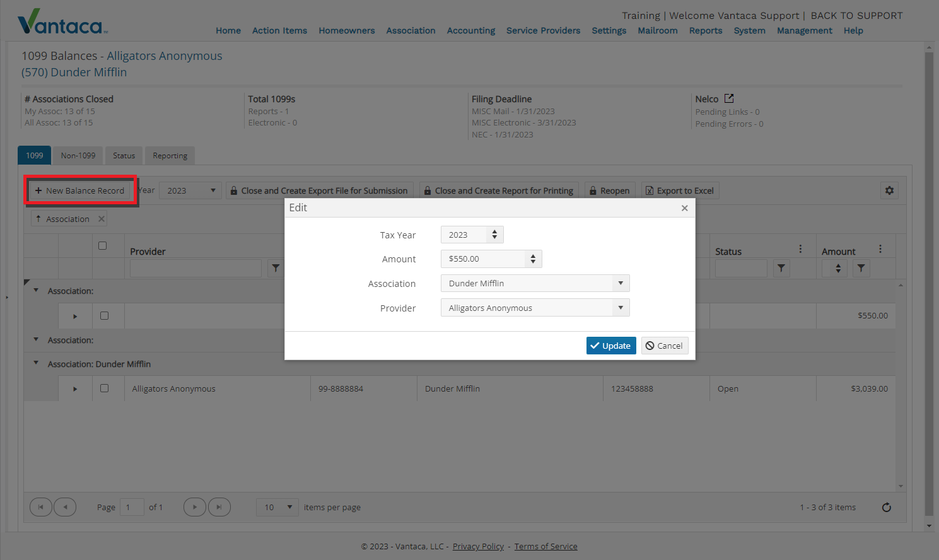Open the Status column filter icon
The height and width of the screenshot is (560, 939).
(x=781, y=268)
